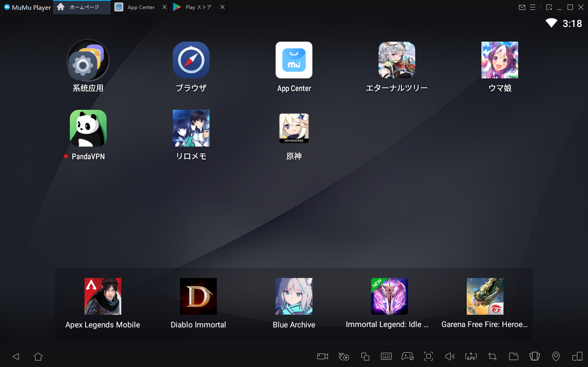The width and height of the screenshot is (588, 367).
Task: Open the 系统应用 system apps folder
Action: point(88,60)
